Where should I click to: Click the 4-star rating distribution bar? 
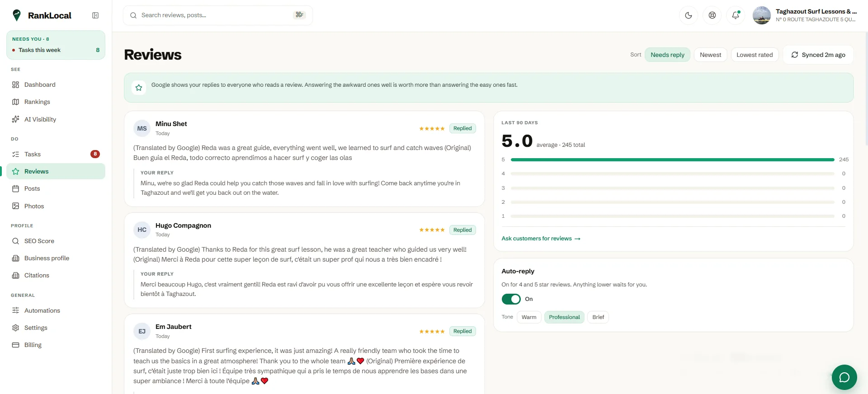tap(672, 174)
